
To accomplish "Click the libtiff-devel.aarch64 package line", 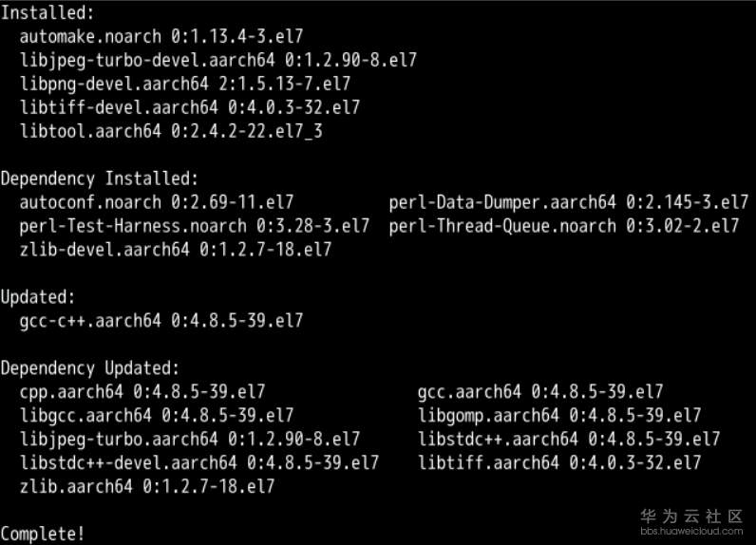I will [189, 107].
